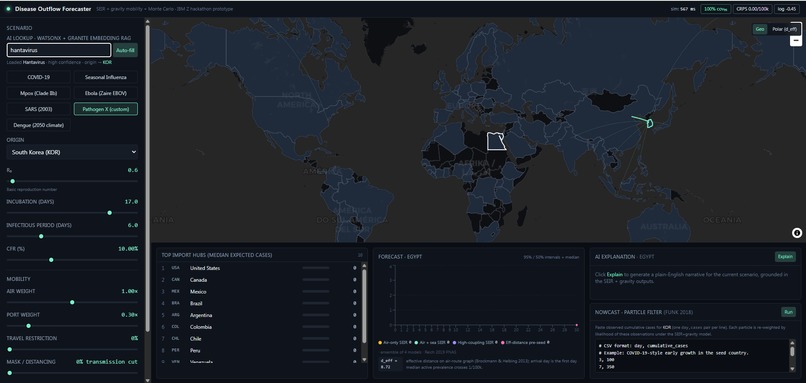Toggle the Eff-distance pre-seed legend dot
This screenshot has height=383, width=806.
click(x=502, y=342)
